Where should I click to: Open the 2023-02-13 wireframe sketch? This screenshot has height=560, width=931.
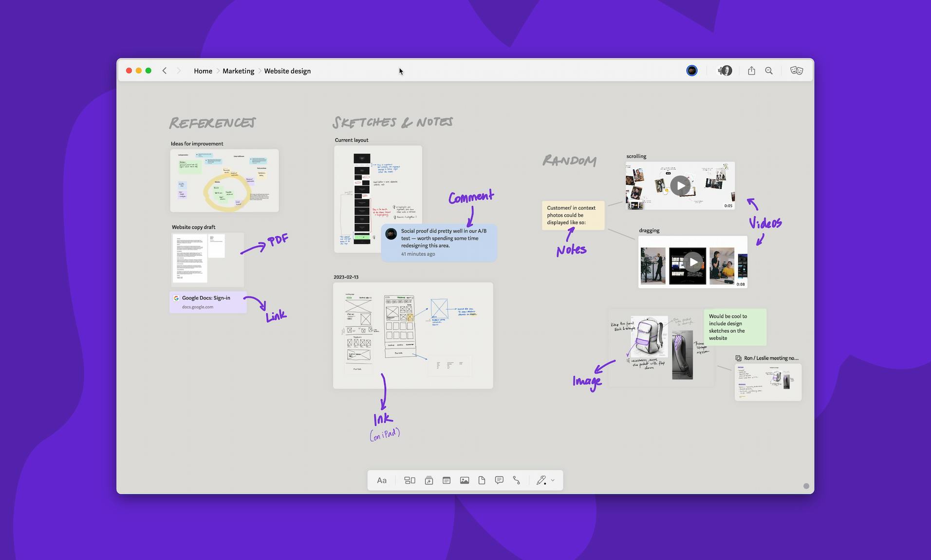click(413, 336)
